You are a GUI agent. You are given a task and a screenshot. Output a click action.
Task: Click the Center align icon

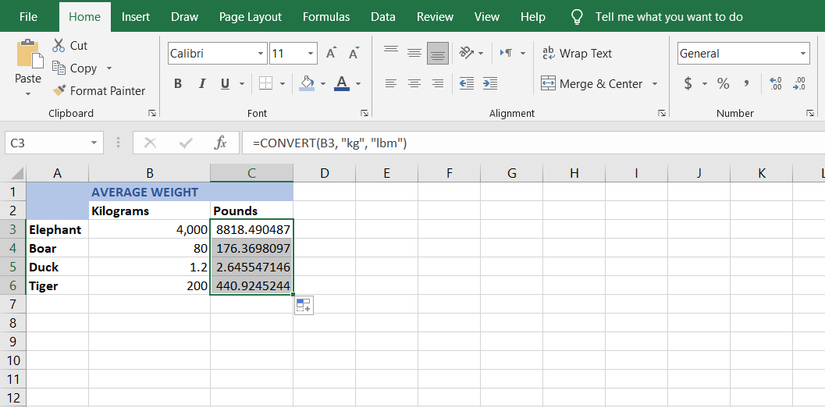[x=414, y=84]
